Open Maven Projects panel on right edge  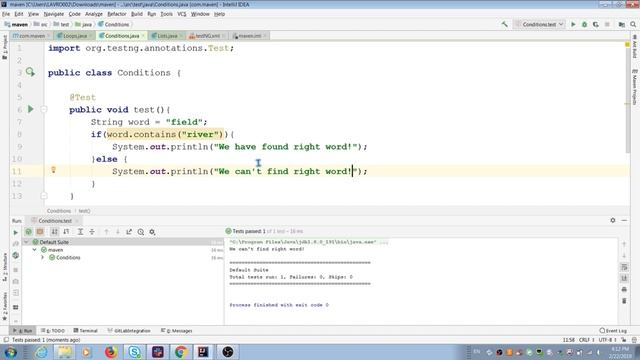coord(635,87)
